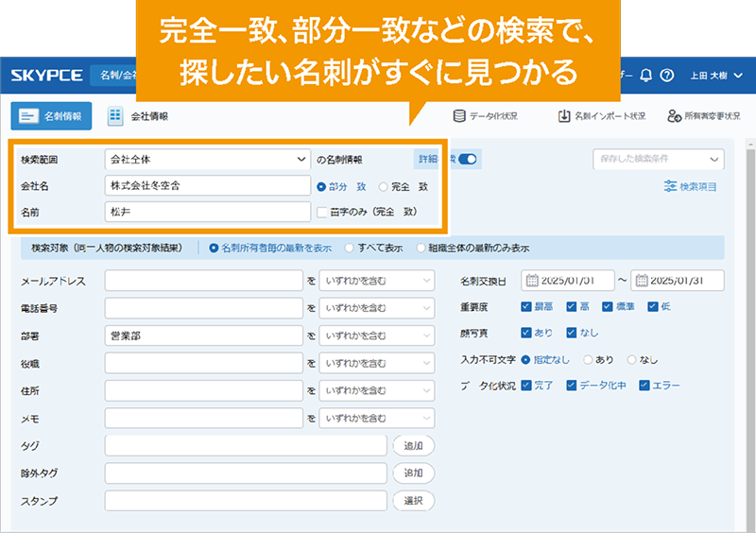756x533 pixels.
Task: Uncheck 重要度 低 checkbox
Action: tap(652, 306)
